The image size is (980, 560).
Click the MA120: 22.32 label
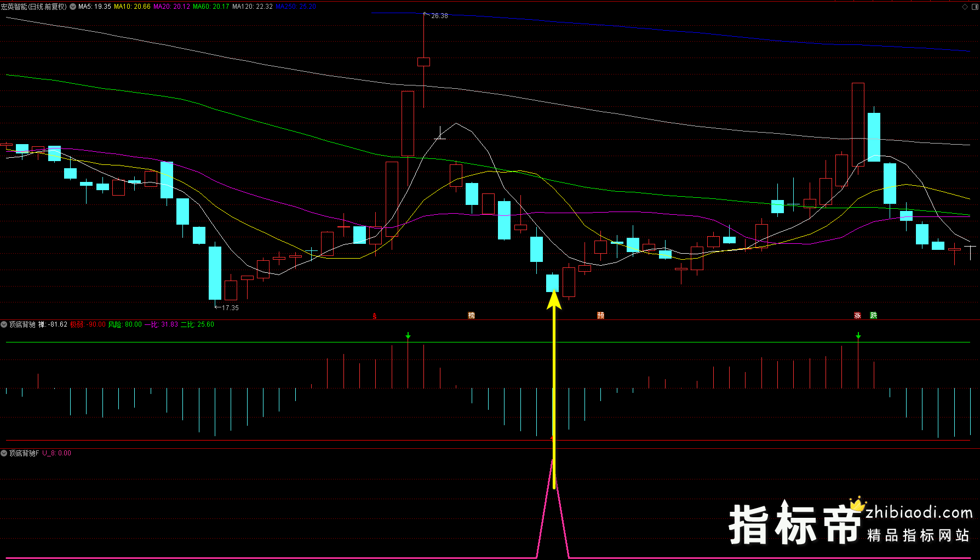(253, 7)
